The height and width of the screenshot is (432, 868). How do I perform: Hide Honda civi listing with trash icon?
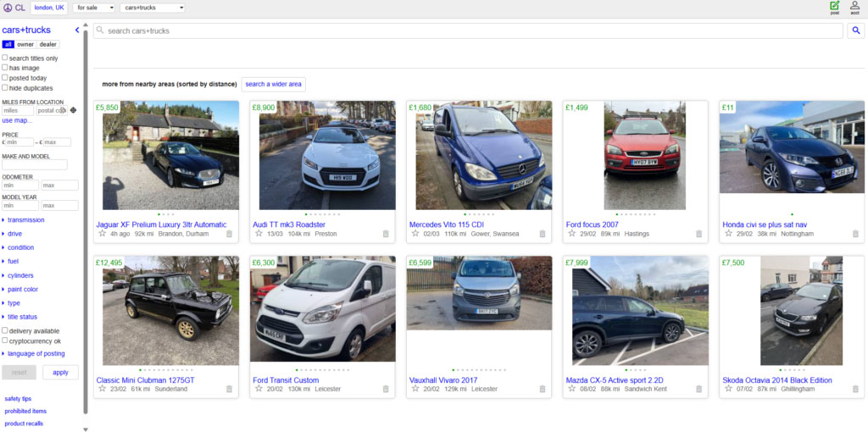[855, 234]
